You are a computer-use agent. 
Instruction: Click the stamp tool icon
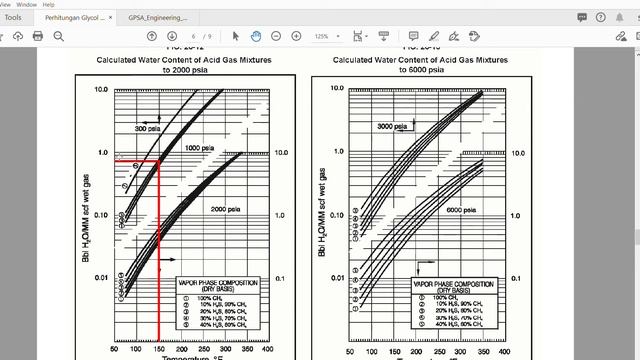(x=474, y=36)
